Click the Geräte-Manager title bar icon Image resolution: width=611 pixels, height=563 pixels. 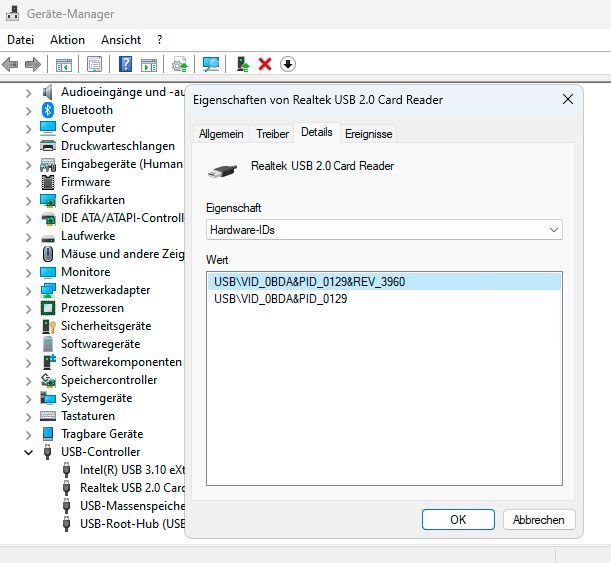pos(12,14)
